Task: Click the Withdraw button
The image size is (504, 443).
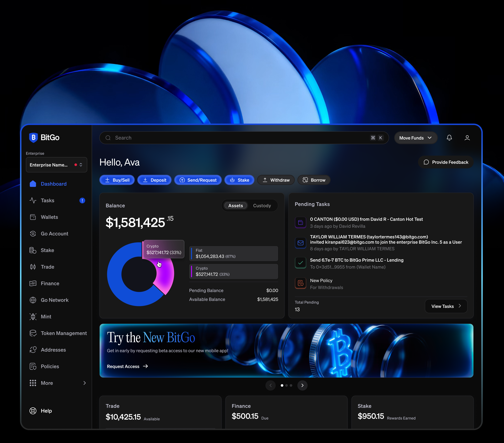Action: 276,180
